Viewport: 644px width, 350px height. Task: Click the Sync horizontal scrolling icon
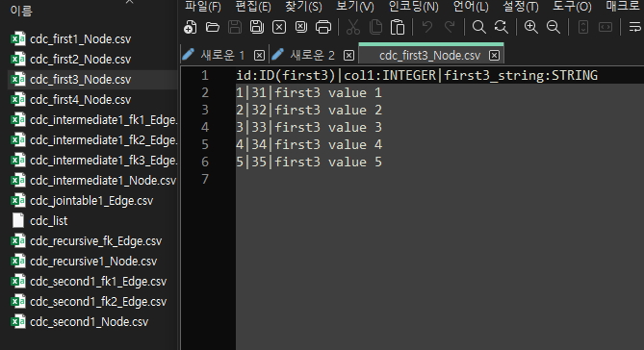605,27
